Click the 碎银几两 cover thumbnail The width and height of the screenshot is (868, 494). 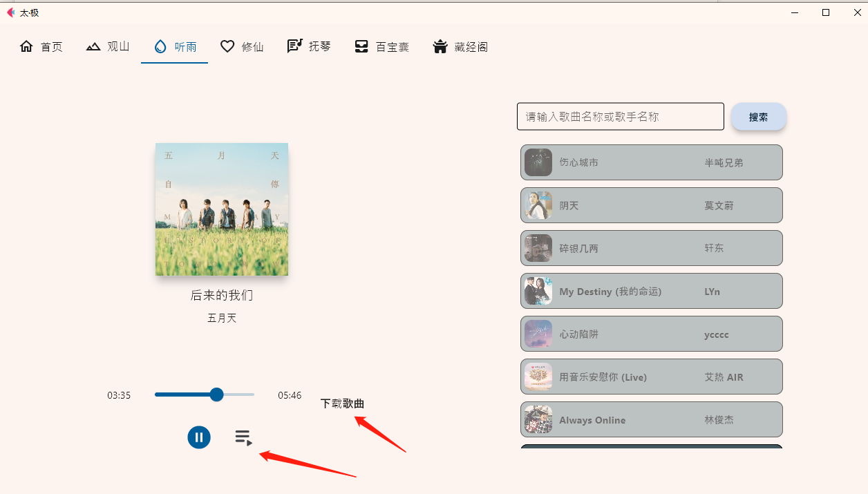(x=538, y=248)
